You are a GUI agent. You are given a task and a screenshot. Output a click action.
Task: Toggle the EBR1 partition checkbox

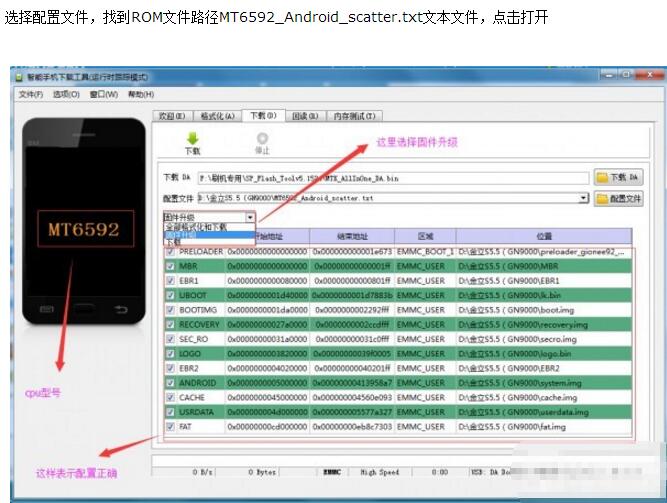(171, 280)
